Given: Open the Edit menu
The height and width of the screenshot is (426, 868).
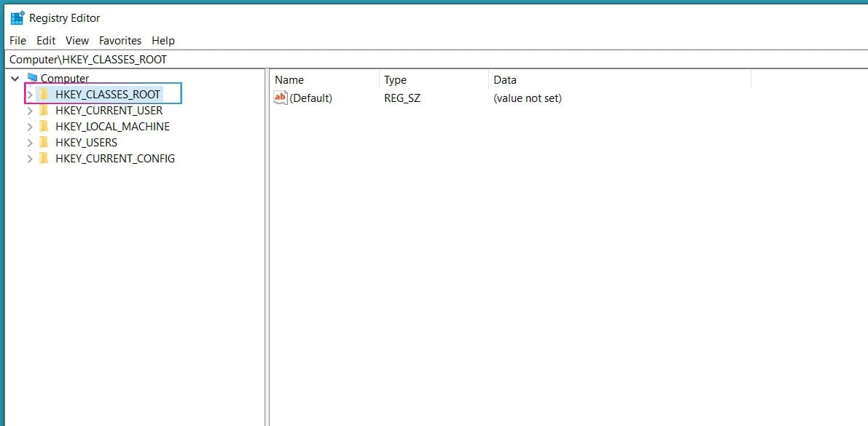Looking at the screenshot, I should tap(46, 40).
